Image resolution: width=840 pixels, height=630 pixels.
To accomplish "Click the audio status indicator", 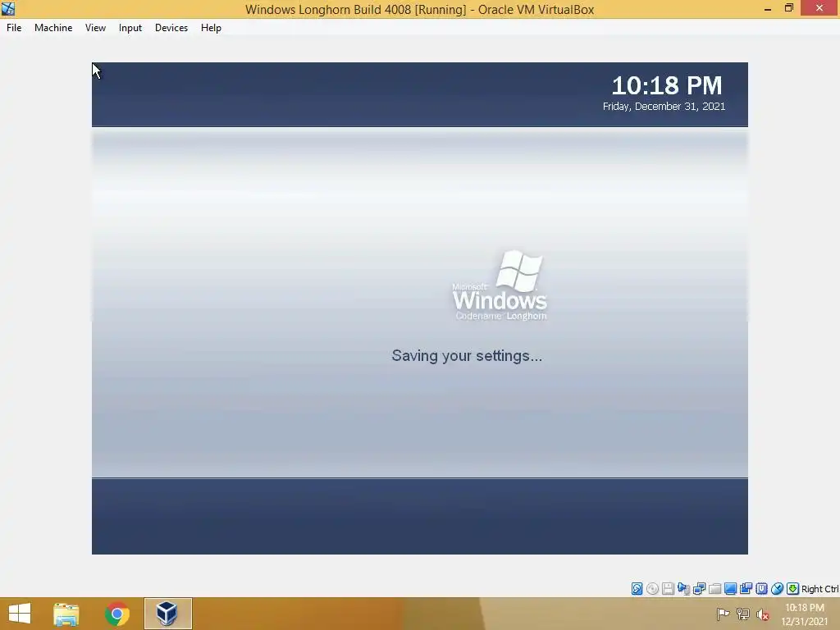I will tap(683, 589).
